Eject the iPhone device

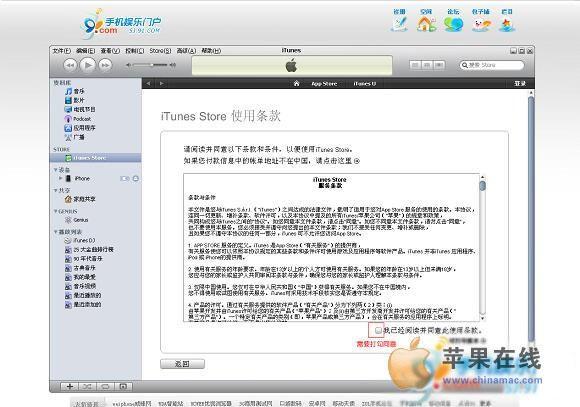[136, 179]
